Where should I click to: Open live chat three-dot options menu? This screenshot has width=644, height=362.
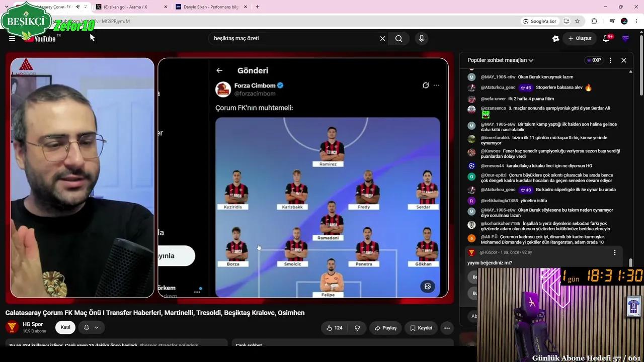pyautogui.click(x=610, y=60)
